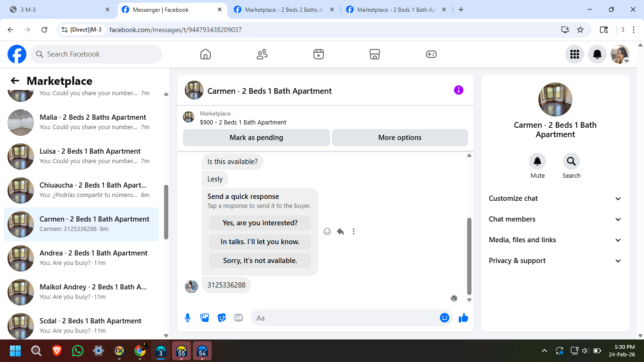Image resolution: width=644 pixels, height=362 pixels.
Task: Send a thumbs-up like
Action: tap(463, 318)
